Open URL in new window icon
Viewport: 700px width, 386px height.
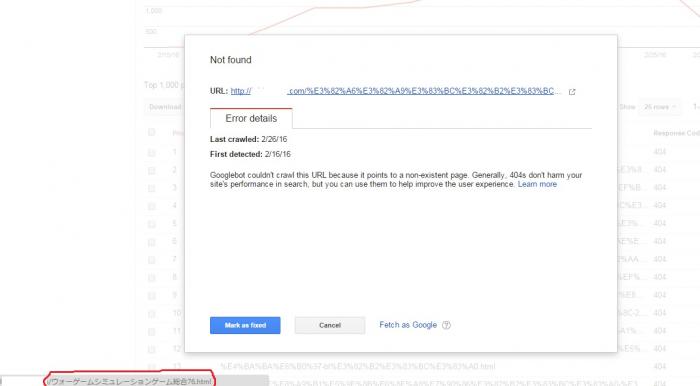pos(572,92)
